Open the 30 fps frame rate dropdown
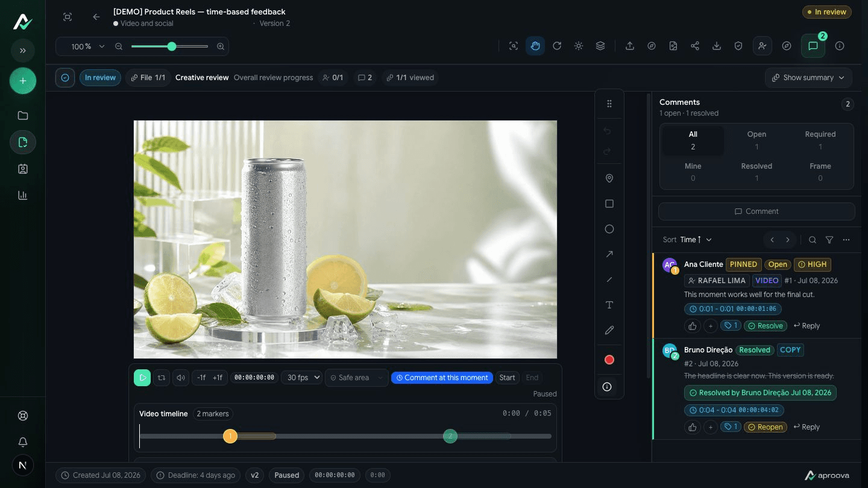Viewport: 868px width, 488px height. pos(301,378)
